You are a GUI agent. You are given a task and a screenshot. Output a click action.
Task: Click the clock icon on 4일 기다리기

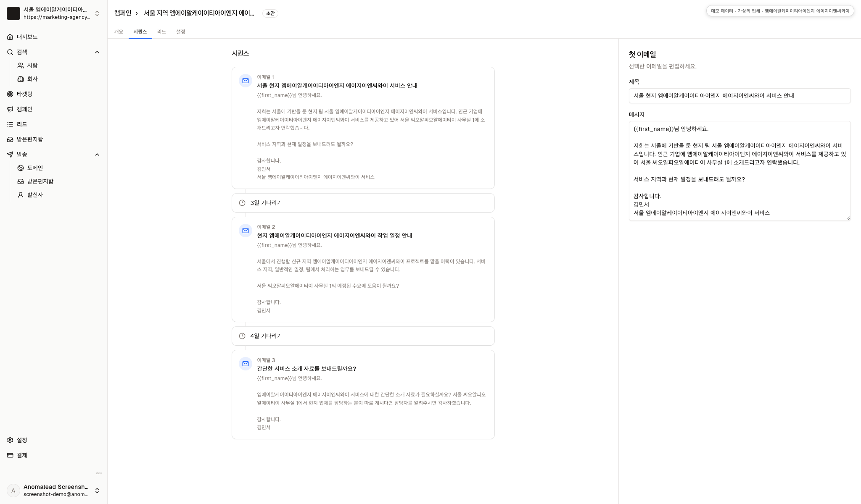[242, 336]
